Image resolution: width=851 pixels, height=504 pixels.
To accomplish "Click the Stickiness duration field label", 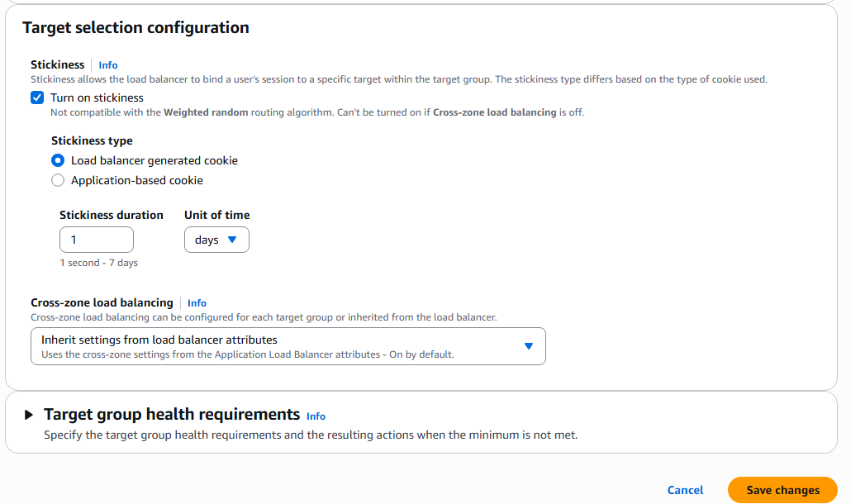I will click(x=112, y=215).
